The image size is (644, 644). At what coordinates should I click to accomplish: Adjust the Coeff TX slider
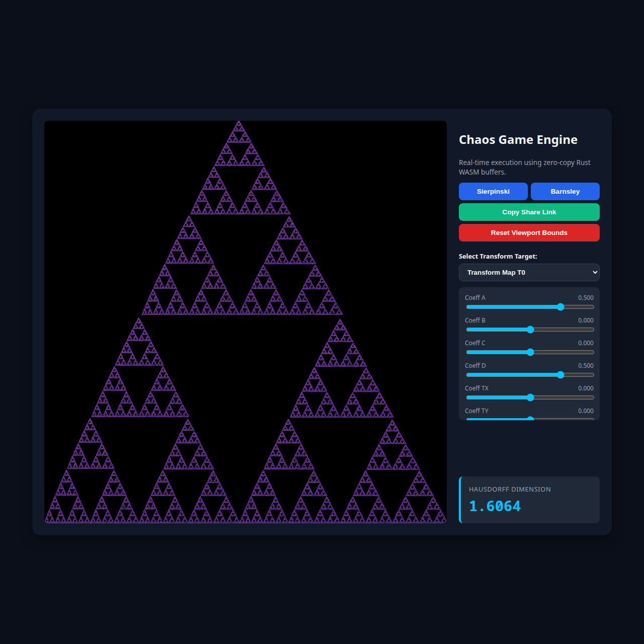tap(530, 397)
